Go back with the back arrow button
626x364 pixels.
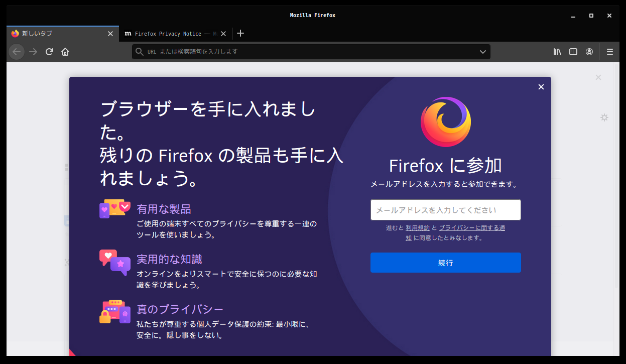tap(17, 52)
